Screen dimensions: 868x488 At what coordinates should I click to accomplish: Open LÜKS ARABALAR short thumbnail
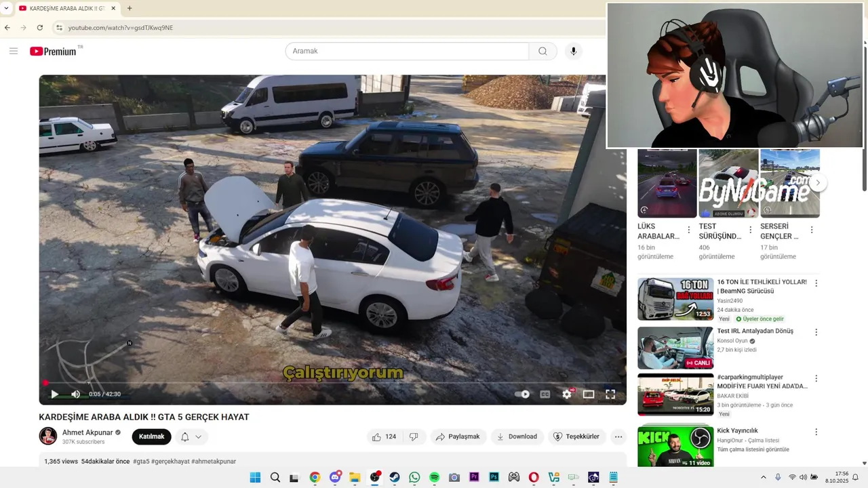pyautogui.click(x=667, y=183)
